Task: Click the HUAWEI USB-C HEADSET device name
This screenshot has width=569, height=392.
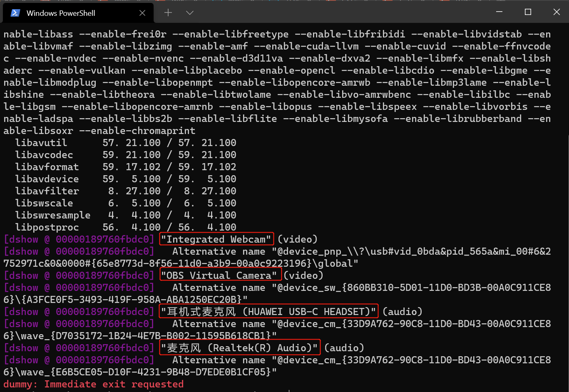Action: pos(269,312)
